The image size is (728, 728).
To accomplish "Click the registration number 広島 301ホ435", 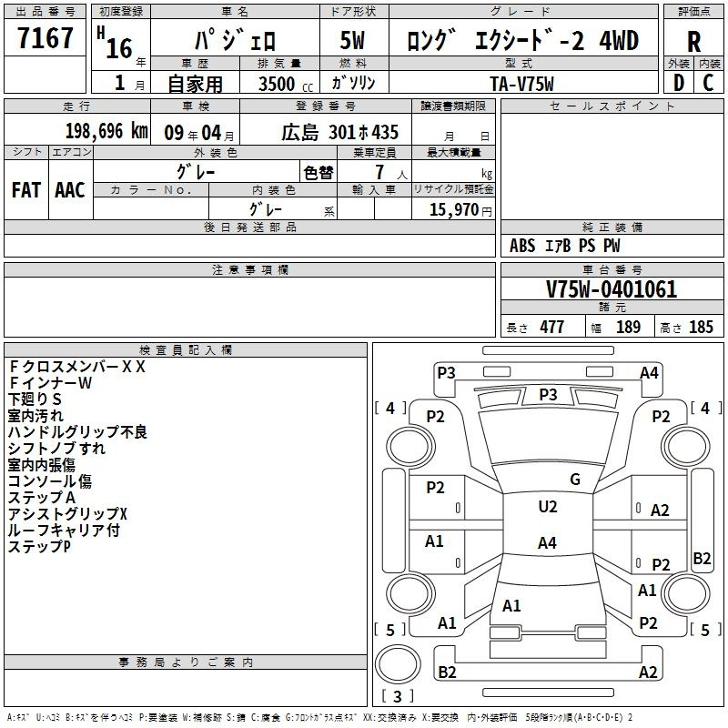I will point(339,133).
